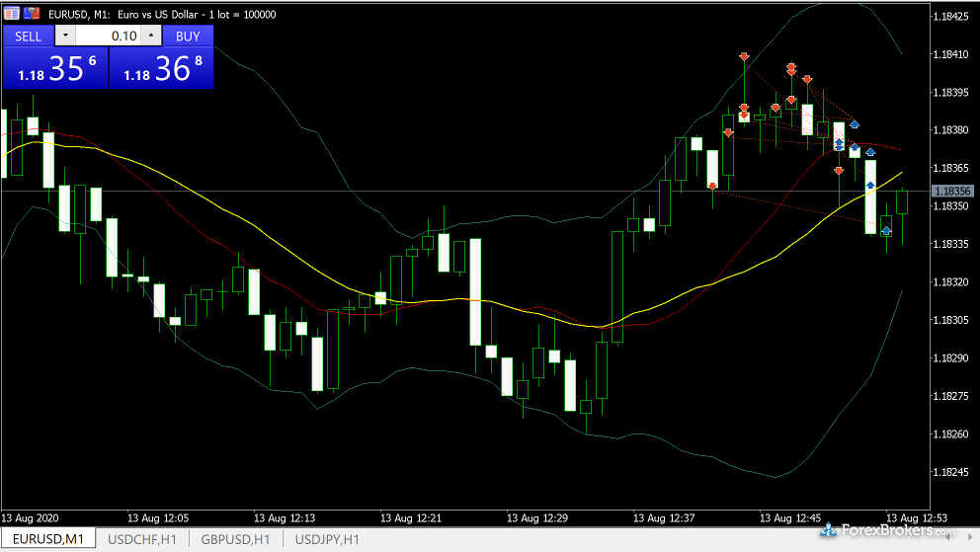Click the 1.18380 price scale label
The image size is (980, 552).
click(x=950, y=130)
